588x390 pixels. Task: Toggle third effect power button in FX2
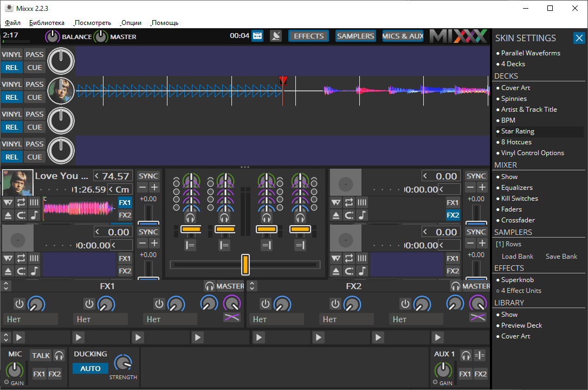405,304
